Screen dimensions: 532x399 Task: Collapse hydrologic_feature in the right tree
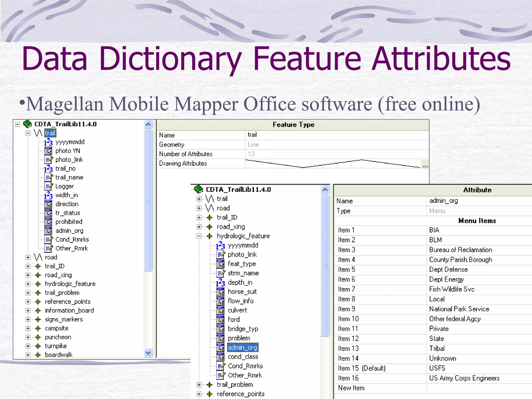[x=199, y=236]
